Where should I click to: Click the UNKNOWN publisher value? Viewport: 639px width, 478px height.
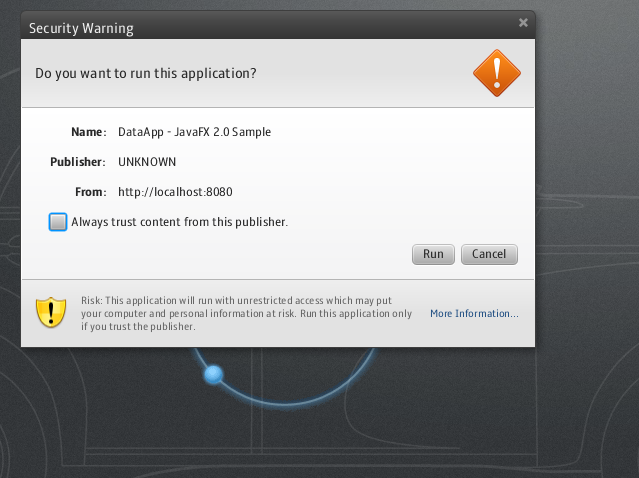click(x=147, y=162)
